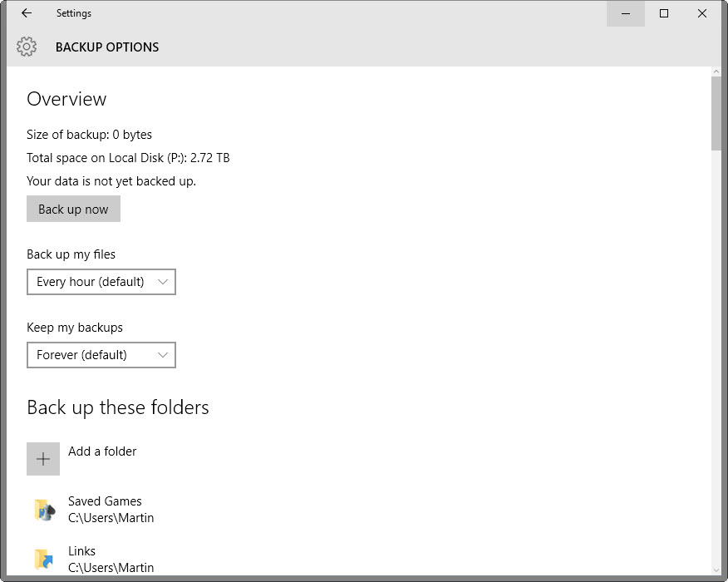Click 'Your data is not yet backed up' text
728x582 pixels.
point(111,181)
